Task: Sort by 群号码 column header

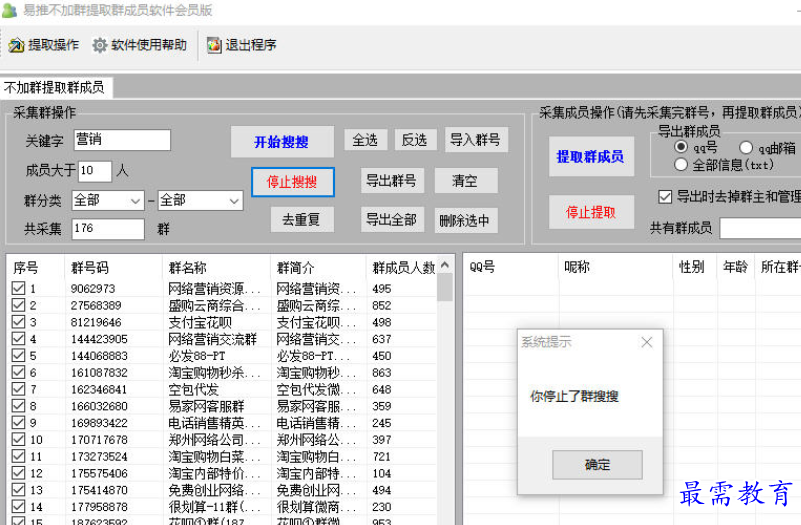Action: pos(113,268)
